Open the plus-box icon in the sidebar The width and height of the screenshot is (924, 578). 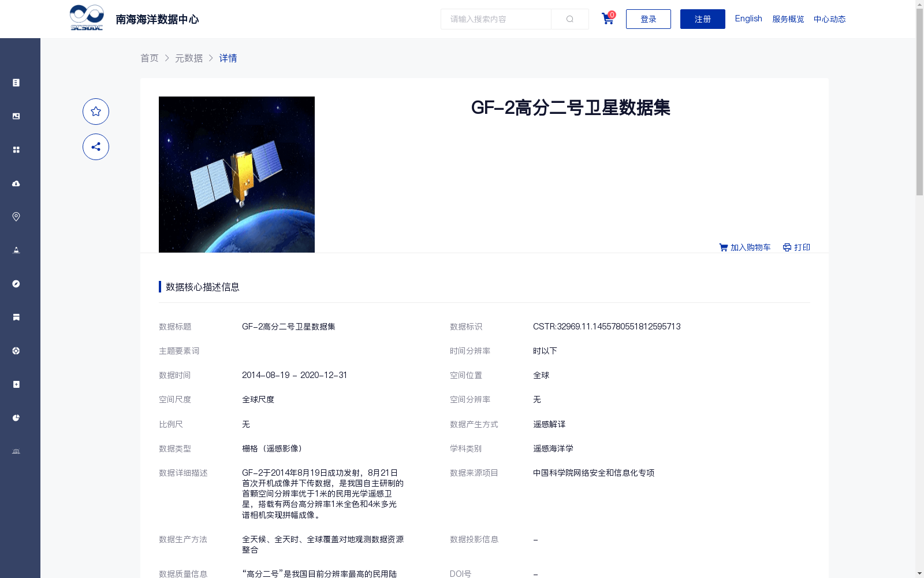pyautogui.click(x=16, y=384)
